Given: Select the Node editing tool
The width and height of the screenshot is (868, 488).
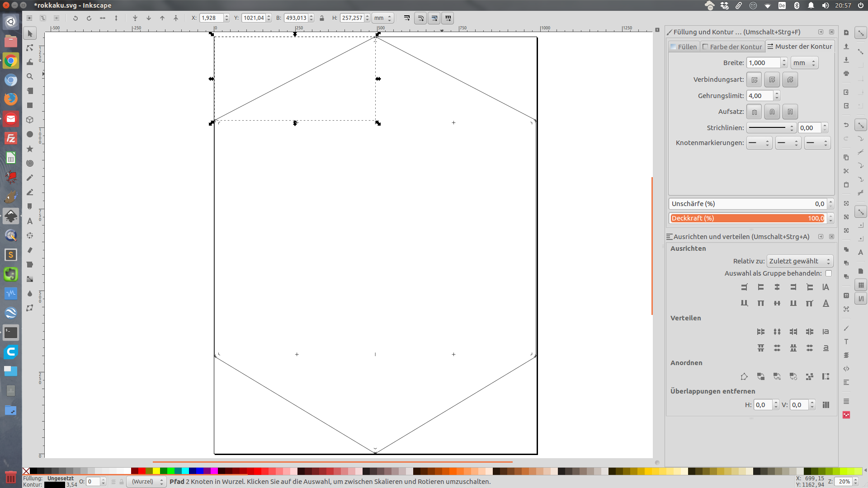Looking at the screenshot, I should [30, 48].
